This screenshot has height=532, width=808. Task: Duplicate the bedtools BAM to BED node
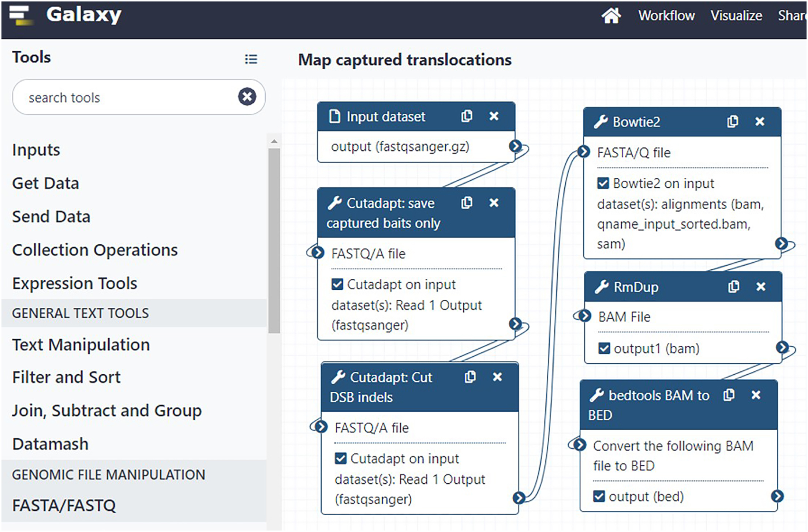click(729, 395)
